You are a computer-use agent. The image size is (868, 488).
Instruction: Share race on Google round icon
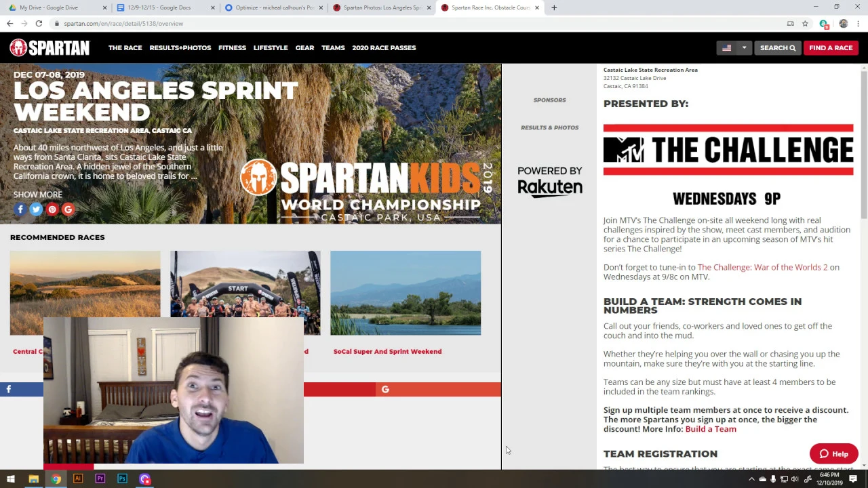click(68, 209)
